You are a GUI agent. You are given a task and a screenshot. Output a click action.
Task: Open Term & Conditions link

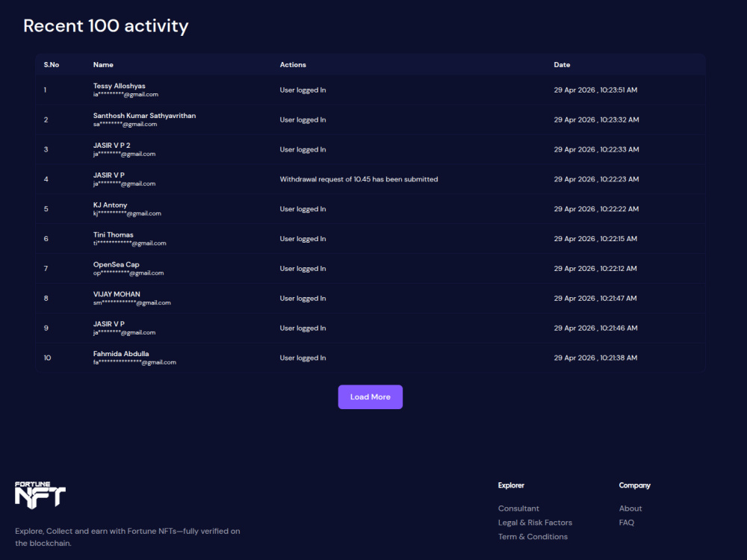(533, 537)
